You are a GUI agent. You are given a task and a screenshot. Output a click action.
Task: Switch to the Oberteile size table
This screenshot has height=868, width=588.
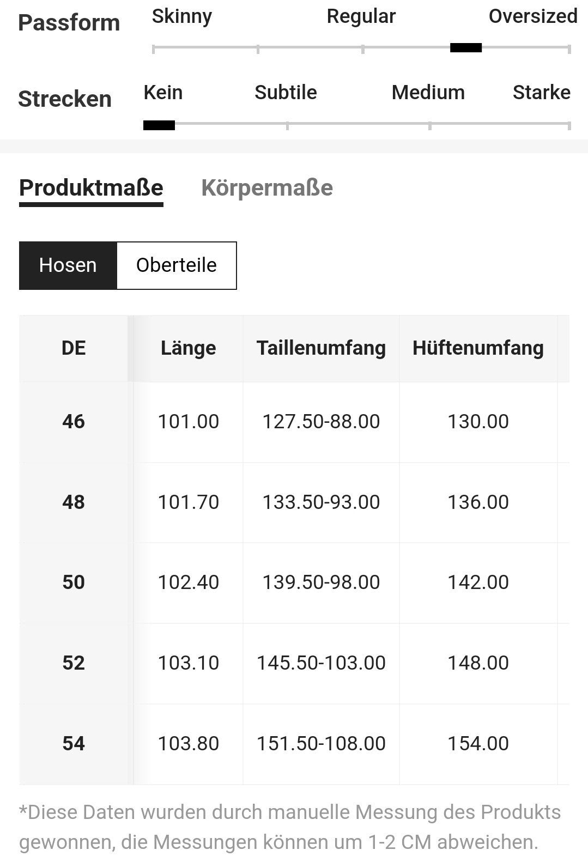177,265
